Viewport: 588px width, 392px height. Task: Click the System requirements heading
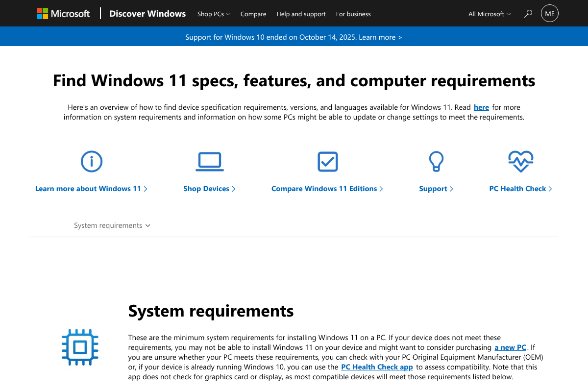click(x=211, y=311)
